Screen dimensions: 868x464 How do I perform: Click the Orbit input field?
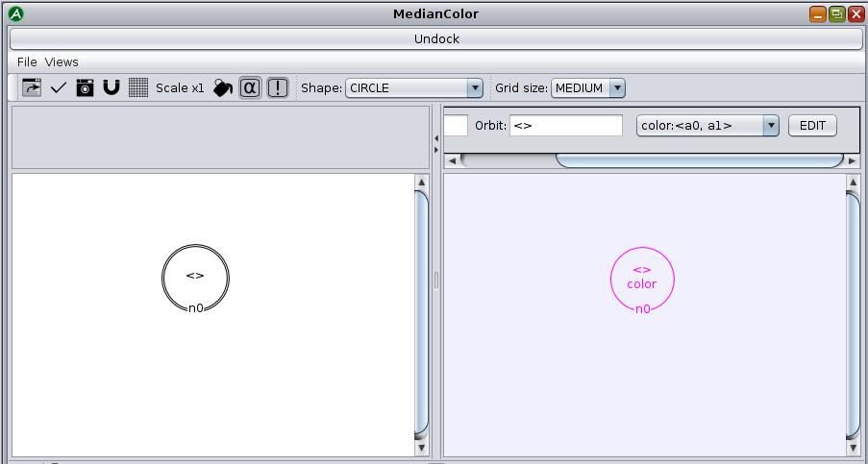click(566, 126)
